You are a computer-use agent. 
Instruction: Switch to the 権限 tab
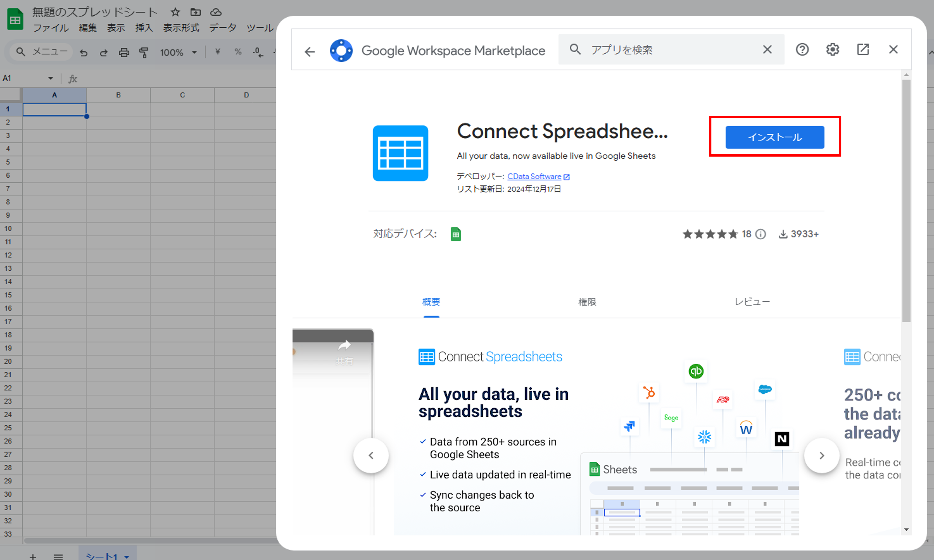coord(587,302)
